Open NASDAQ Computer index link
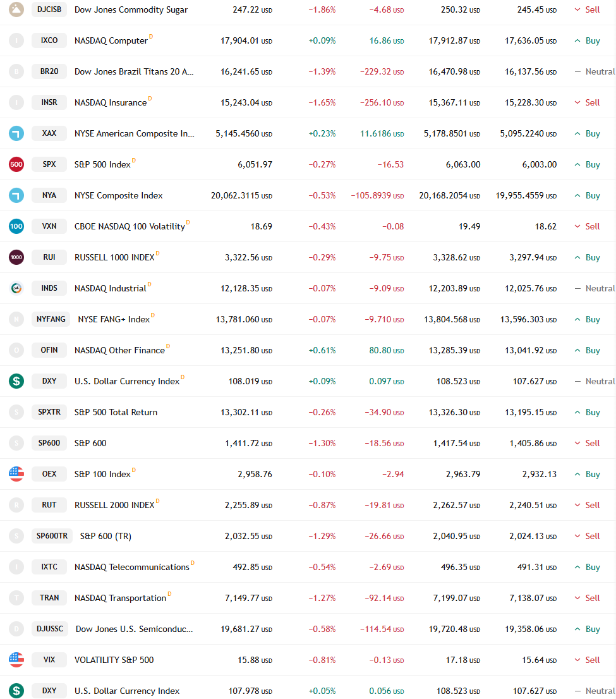The height and width of the screenshot is (699, 616). [x=111, y=40]
